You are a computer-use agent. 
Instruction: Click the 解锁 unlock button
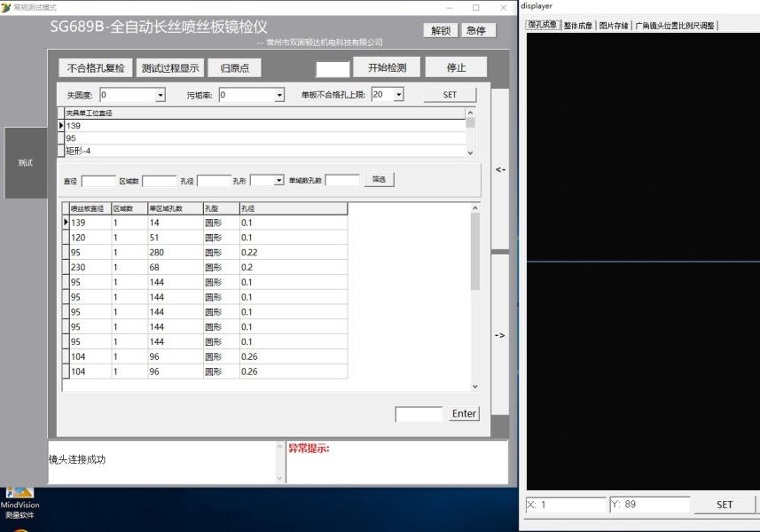441,30
